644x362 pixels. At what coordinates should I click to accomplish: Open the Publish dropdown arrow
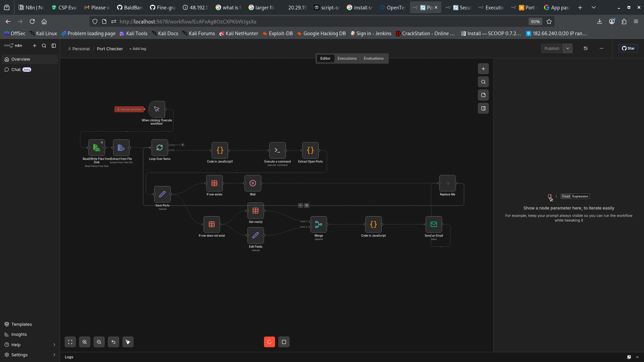point(568,49)
